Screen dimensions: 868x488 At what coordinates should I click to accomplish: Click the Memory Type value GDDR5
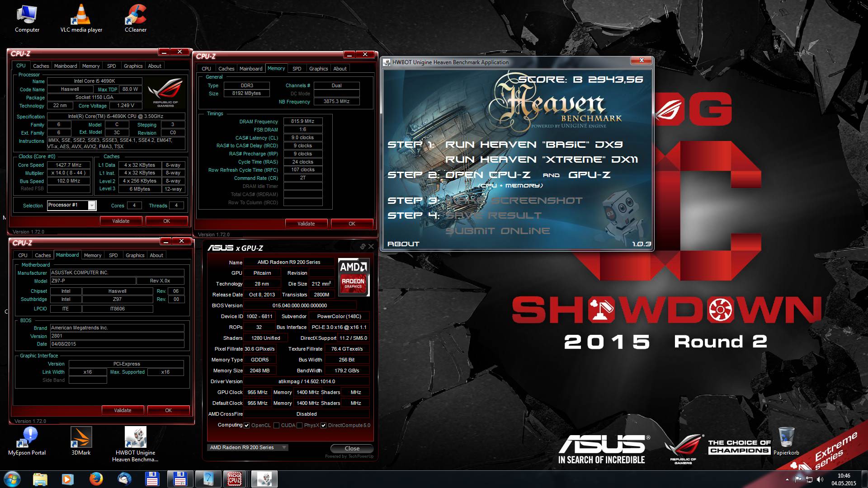point(260,360)
